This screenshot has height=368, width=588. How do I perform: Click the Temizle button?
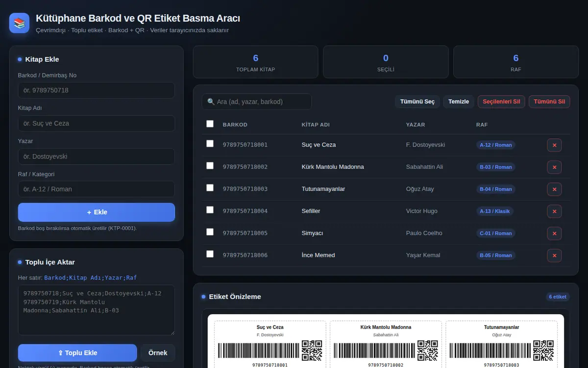tap(459, 102)
